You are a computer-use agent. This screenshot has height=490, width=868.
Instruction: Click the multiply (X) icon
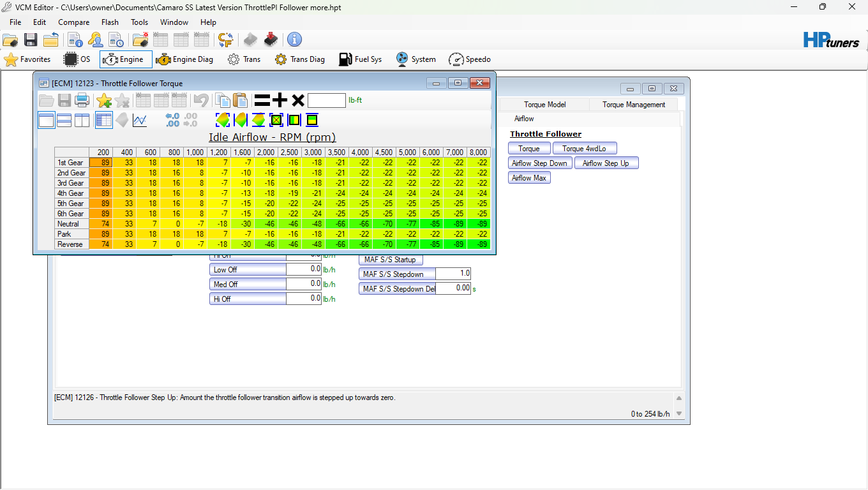pos(297,100)
